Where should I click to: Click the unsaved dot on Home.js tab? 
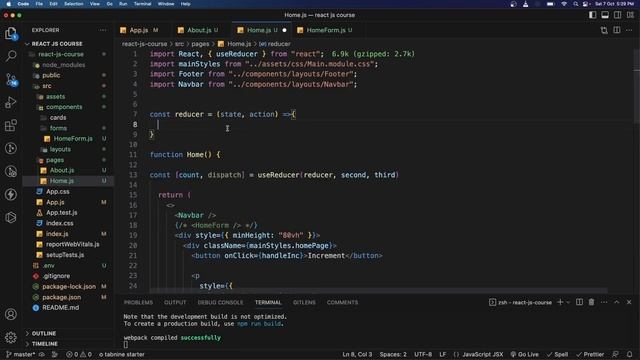284,30
